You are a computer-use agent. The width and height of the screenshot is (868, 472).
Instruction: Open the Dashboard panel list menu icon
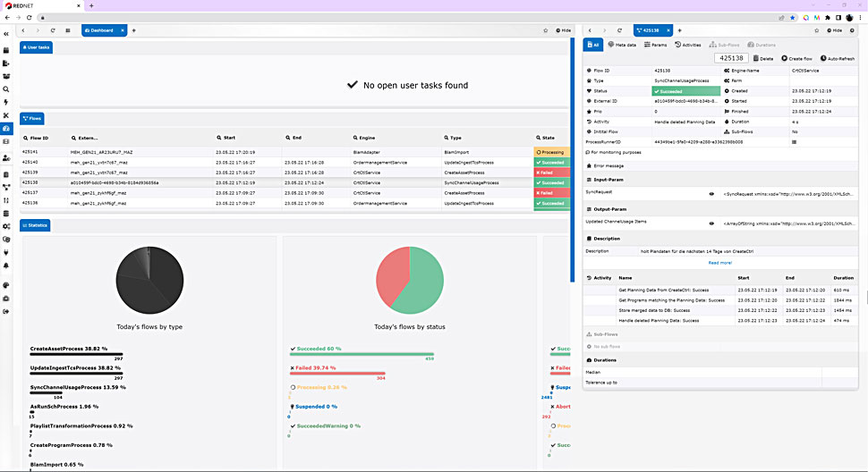67,30
